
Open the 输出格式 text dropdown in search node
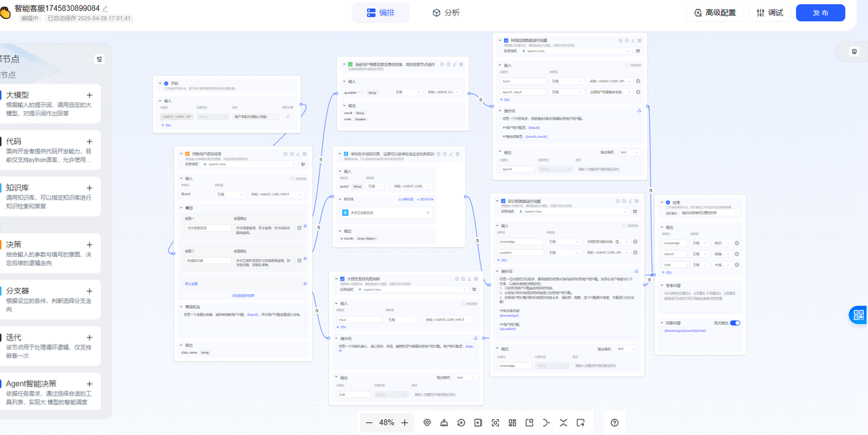click(628, 152)
